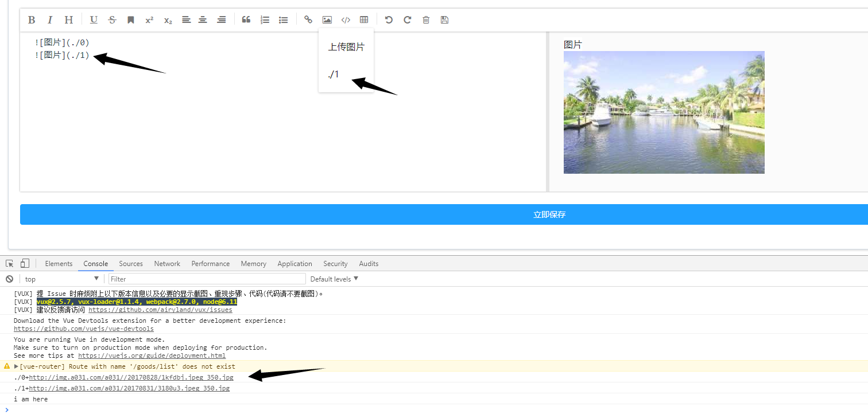This screenshot has height=418, width=868.
Task: Toggle underline formatting
Action: (94, 19)
